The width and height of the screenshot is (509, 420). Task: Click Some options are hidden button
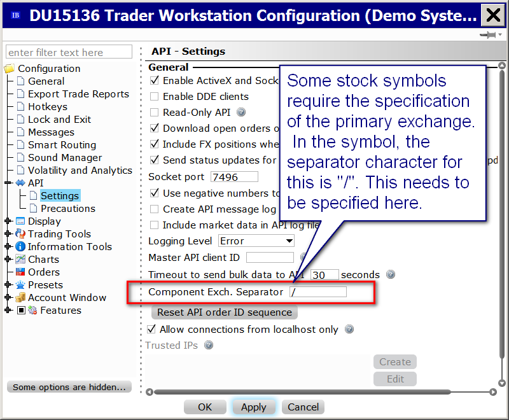click(x=69, y=387)
